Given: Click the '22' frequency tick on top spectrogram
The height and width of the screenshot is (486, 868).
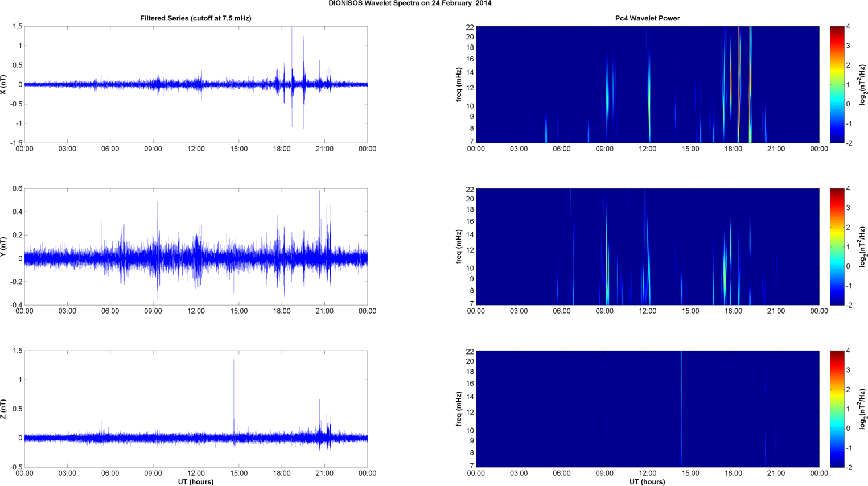Looking at the screenshot, I should click(x=470, y=27).
